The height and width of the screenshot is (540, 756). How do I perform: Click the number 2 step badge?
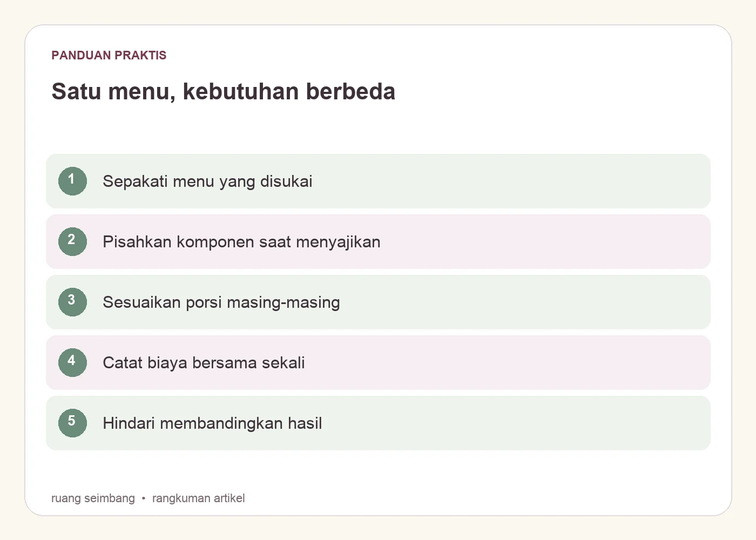click(72, 241)
